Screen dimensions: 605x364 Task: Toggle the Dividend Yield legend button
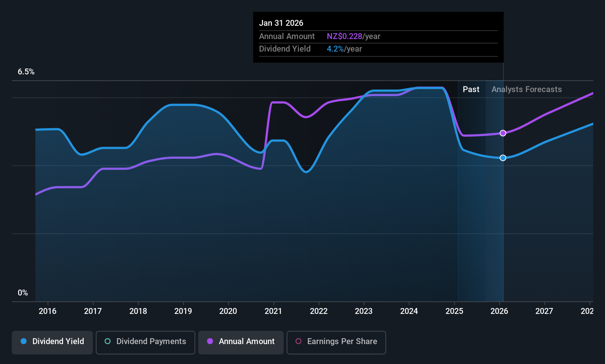pyautogui.click(x=52, y=342)
